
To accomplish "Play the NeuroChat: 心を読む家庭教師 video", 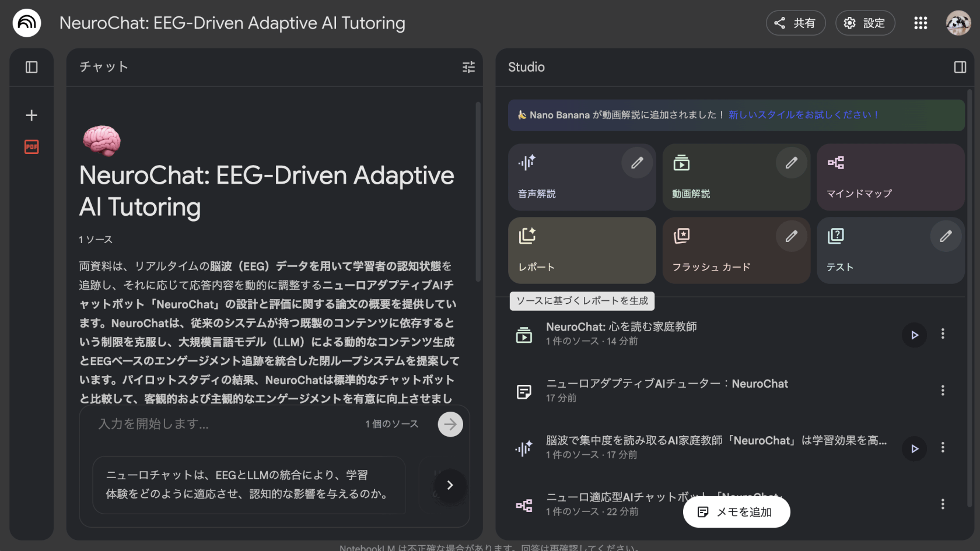I will point(914,335).
